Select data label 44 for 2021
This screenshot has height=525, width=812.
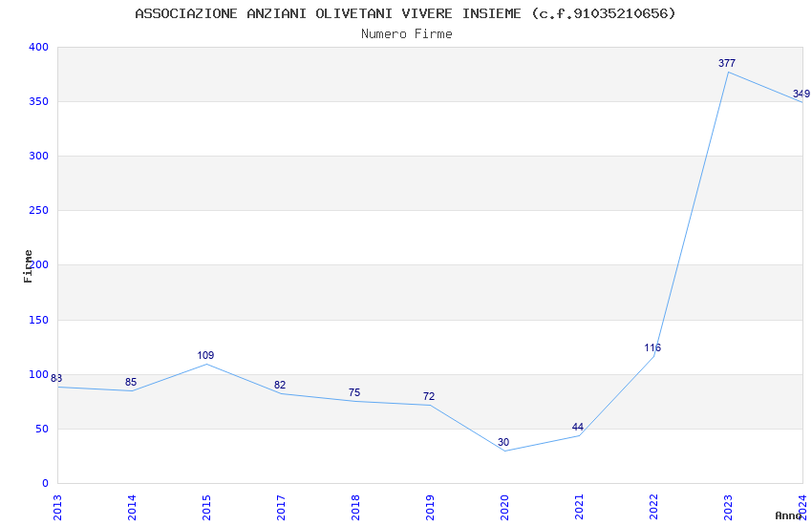(578, 428)
